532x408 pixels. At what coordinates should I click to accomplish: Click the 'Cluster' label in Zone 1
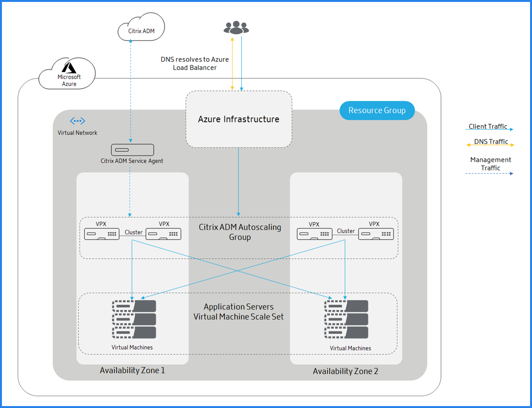134,232
